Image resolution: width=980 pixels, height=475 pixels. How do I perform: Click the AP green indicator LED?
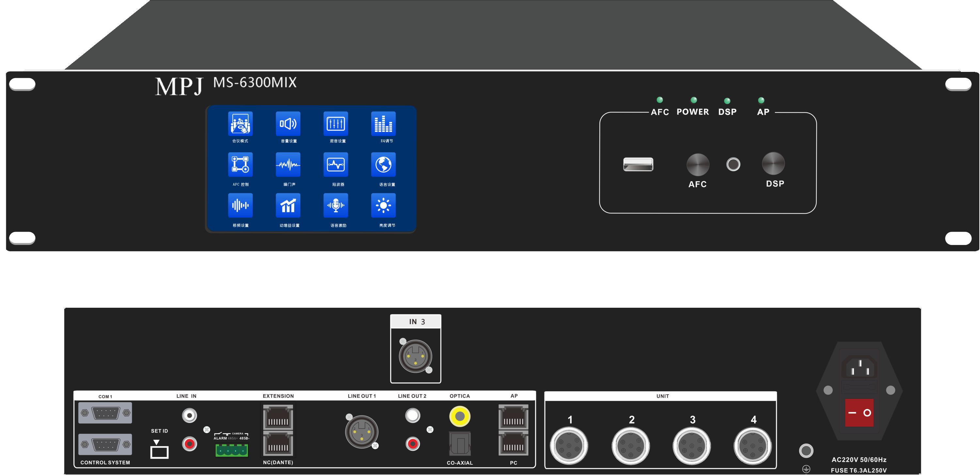click(x=761, y=100)
